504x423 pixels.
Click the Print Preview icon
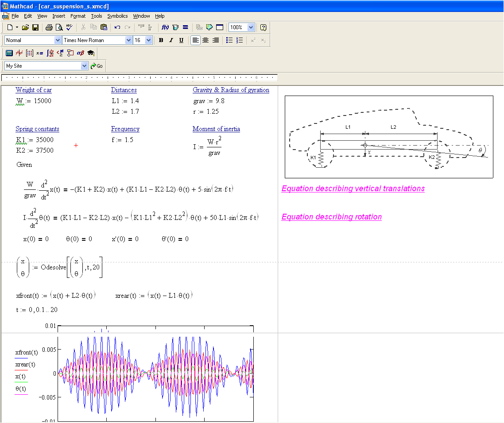pyautogui.click(x=59, y=27)
